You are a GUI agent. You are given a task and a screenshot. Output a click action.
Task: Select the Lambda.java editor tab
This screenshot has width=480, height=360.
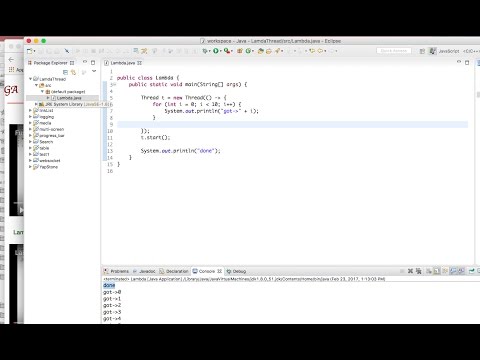123,63
